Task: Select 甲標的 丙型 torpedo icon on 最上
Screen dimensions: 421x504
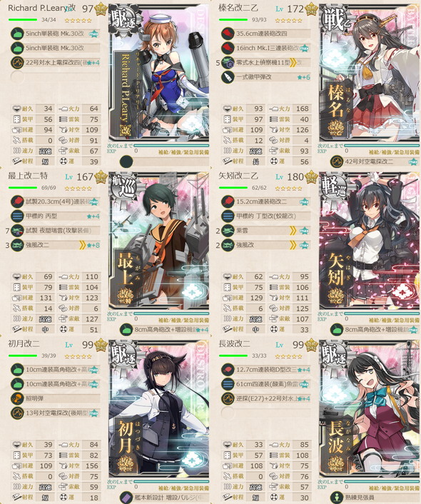Action: click(17, 216)
